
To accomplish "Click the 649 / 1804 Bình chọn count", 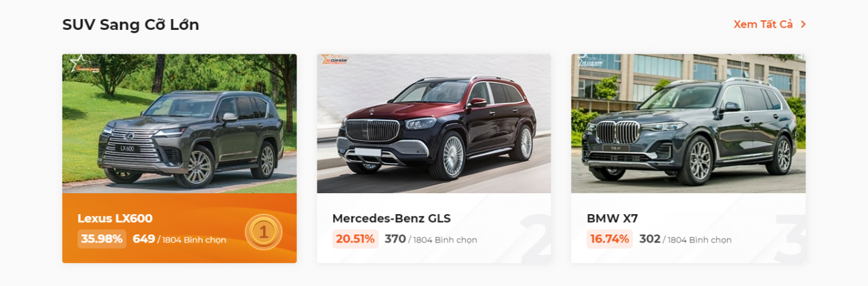I will coord(180,239).
